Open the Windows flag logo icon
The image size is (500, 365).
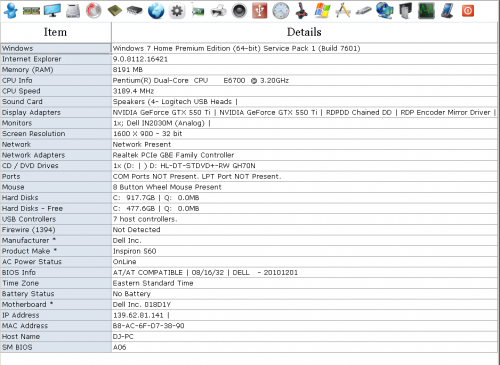pyautogui.click(x=322, y=11)
